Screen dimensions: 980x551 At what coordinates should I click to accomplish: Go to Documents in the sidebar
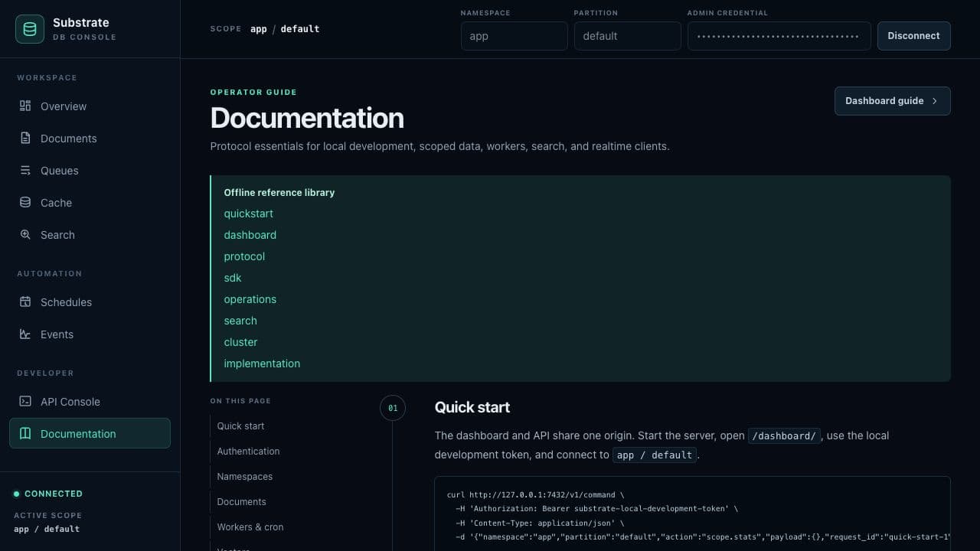pyautogui.click(x=90, y=139)
